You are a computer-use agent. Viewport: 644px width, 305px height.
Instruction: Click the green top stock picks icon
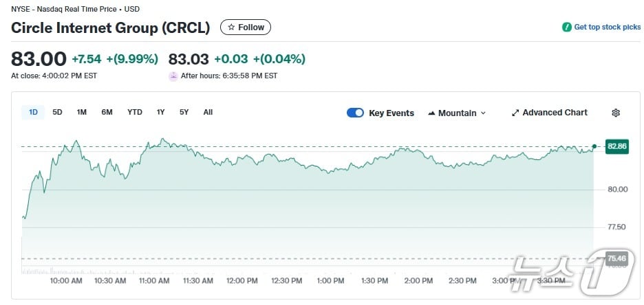click(566, 27)
